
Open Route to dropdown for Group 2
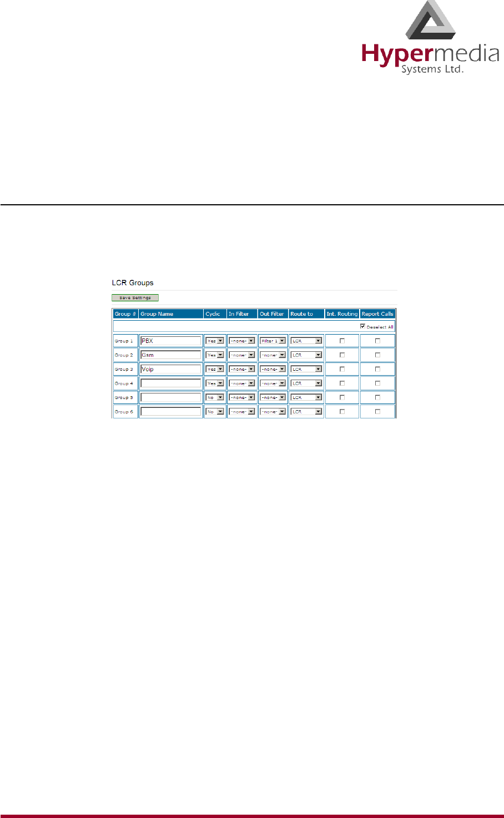(x=306, y=355)
